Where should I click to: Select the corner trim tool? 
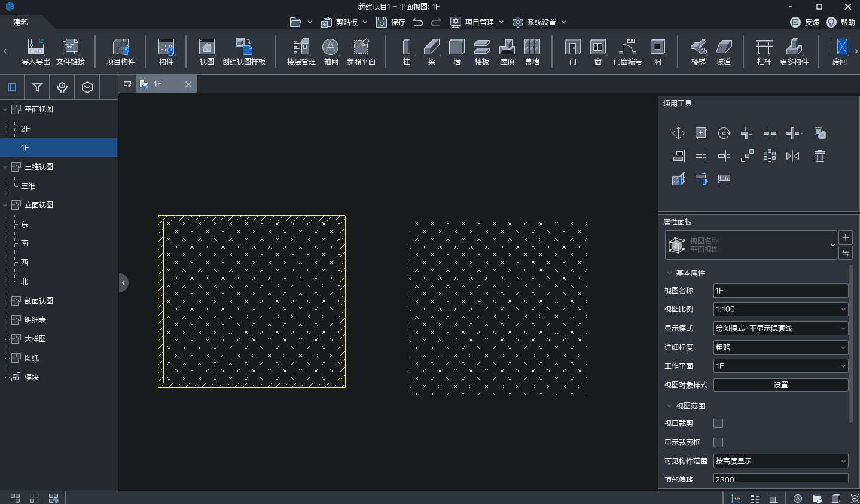pos(746,133)
